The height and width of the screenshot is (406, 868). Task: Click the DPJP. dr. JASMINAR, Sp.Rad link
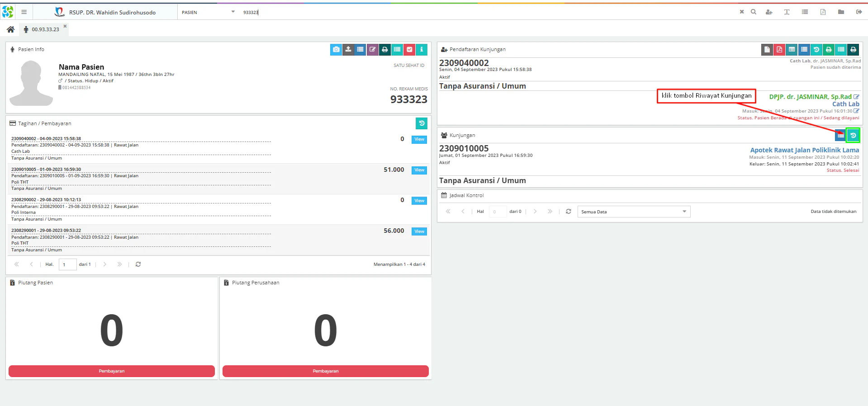pyautogui.click(x=810, y=97)
